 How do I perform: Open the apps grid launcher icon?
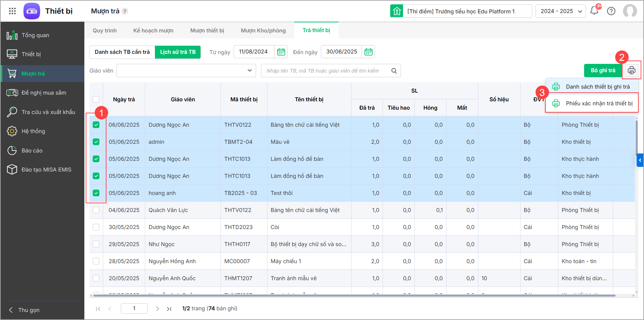pos(12,11)
